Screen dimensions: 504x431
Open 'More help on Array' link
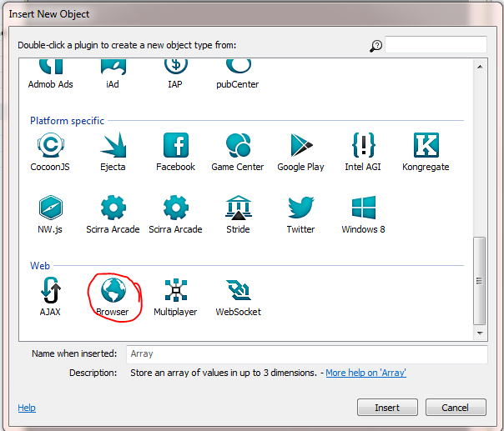(x=365, y=373)
